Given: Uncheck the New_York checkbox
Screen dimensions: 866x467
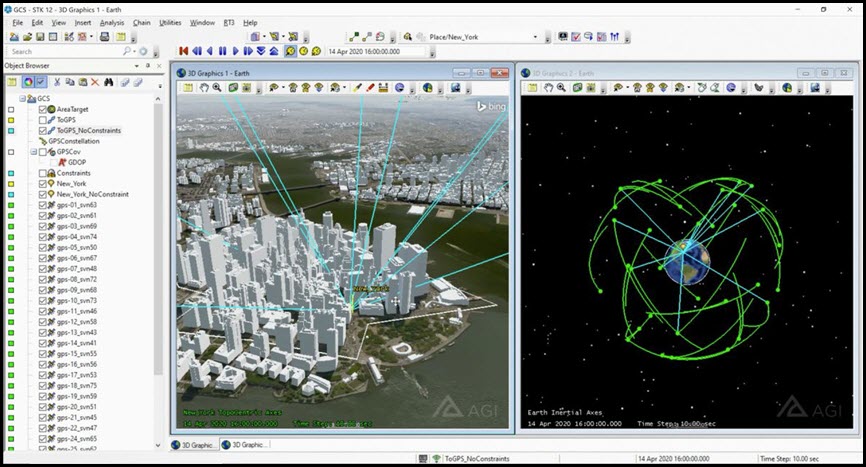Looking at the screenshot, I should pos(43,183).
